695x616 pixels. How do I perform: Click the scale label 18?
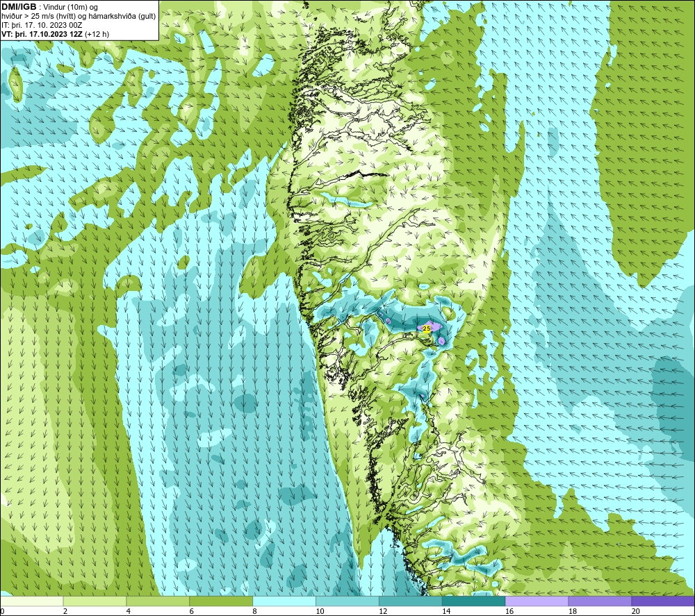[573, 611]
